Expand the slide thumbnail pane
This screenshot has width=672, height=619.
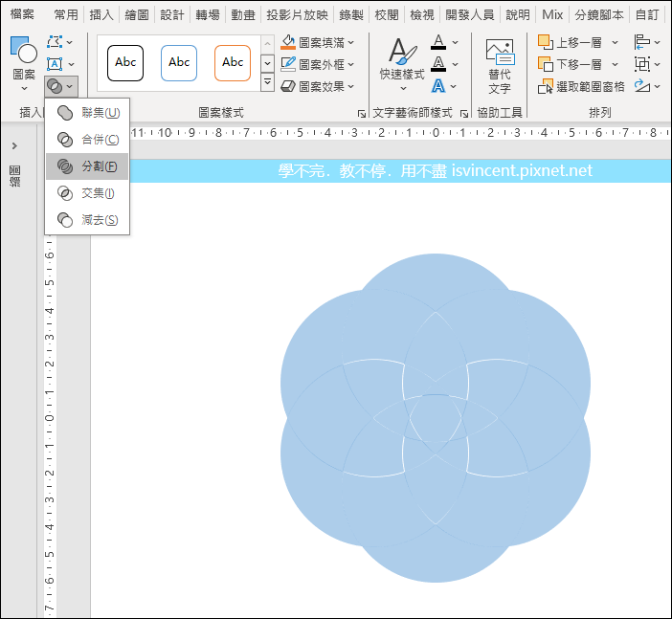(x=14, y=146)
